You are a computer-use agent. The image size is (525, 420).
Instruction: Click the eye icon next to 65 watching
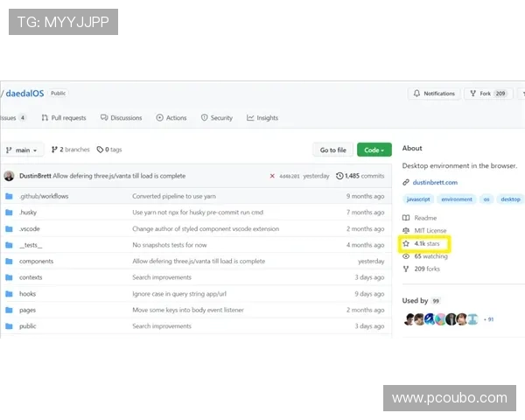tap(406, 256)
